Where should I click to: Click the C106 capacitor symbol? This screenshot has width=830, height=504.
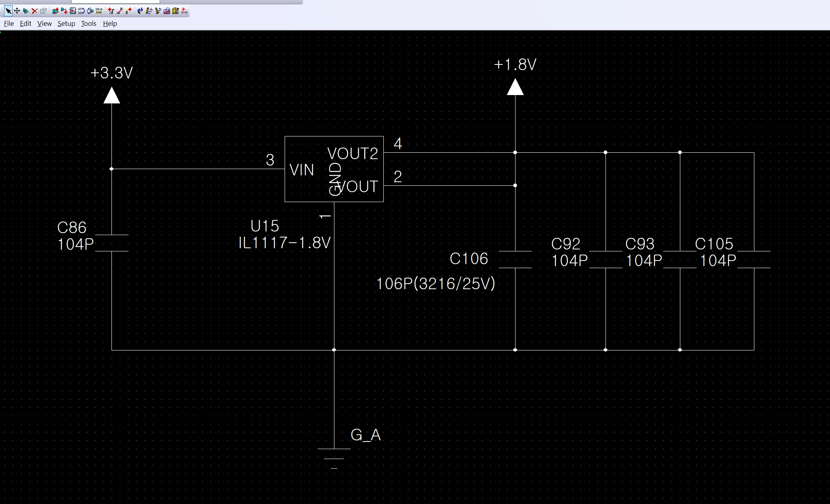point(515,259)
